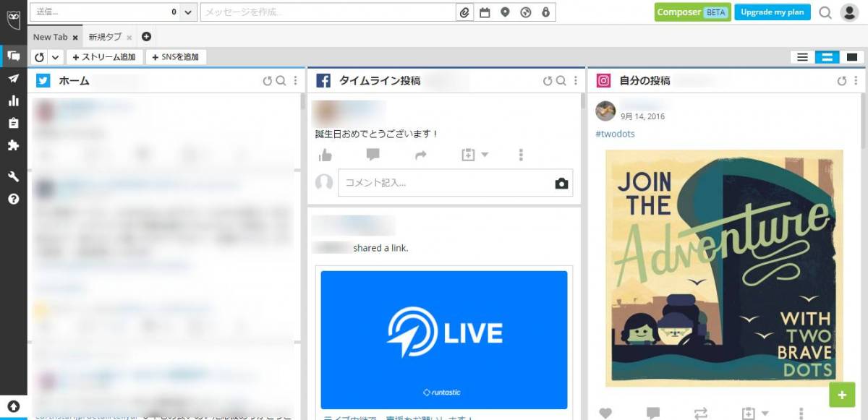
Task: Open Tools wrench icon in sidebar
Action: (13, 177)
